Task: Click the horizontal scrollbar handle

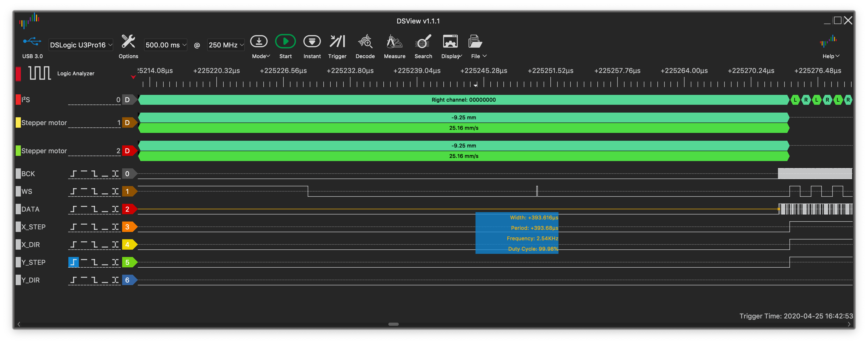Action: coord(393,324)
